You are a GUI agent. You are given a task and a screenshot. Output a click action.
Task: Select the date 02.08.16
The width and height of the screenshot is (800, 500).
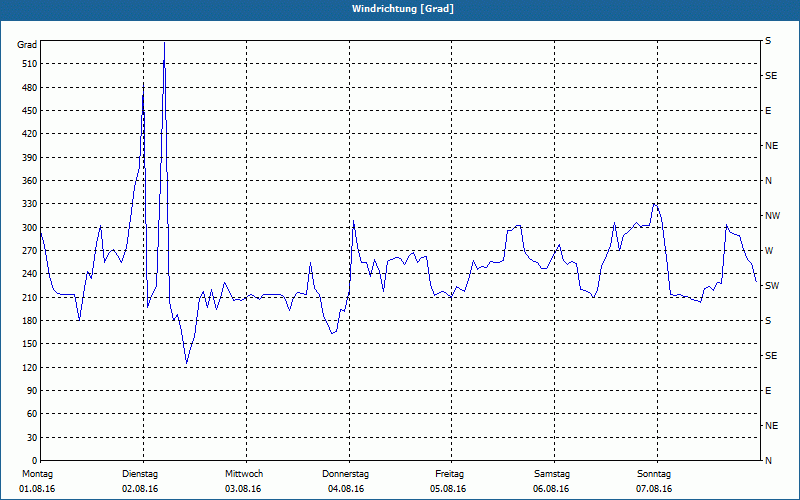(140, 489)
